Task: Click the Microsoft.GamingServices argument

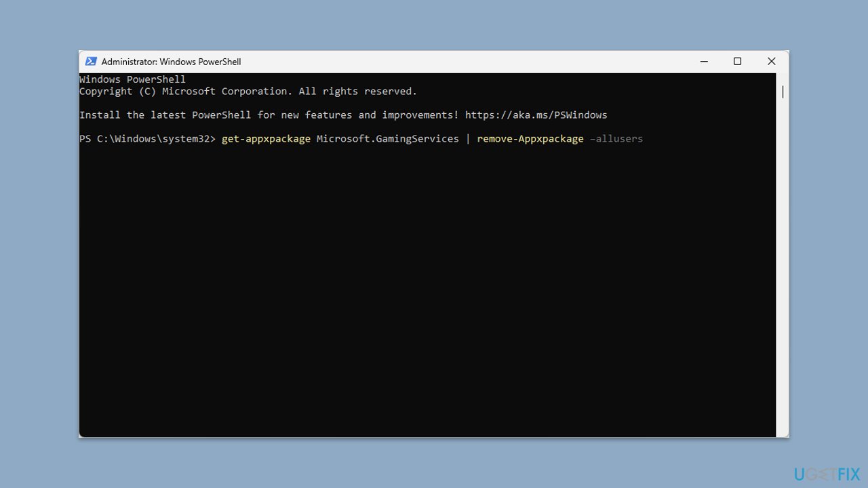Action: (x=387, y=139)
